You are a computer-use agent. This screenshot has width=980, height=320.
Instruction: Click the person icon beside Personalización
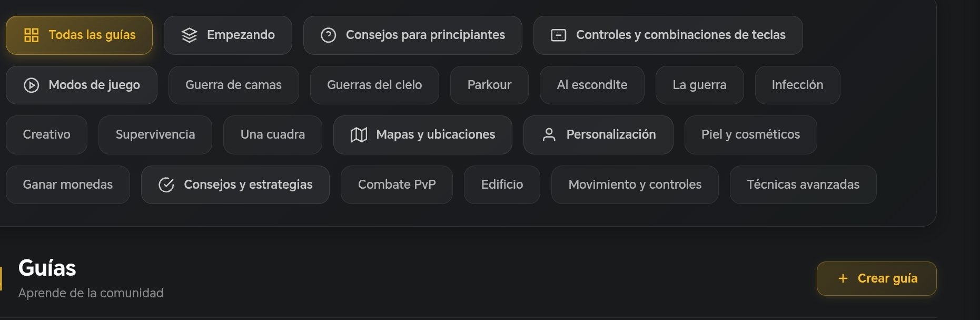pos(549,135)
